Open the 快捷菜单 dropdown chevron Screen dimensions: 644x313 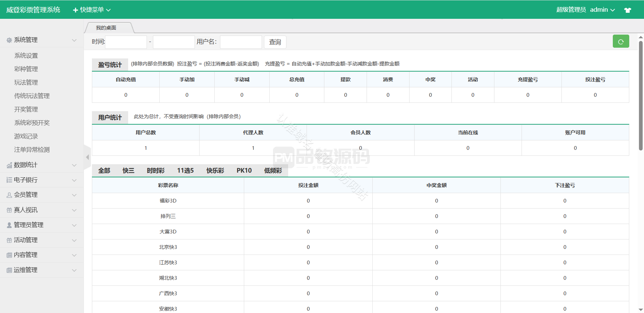(108, 10)
